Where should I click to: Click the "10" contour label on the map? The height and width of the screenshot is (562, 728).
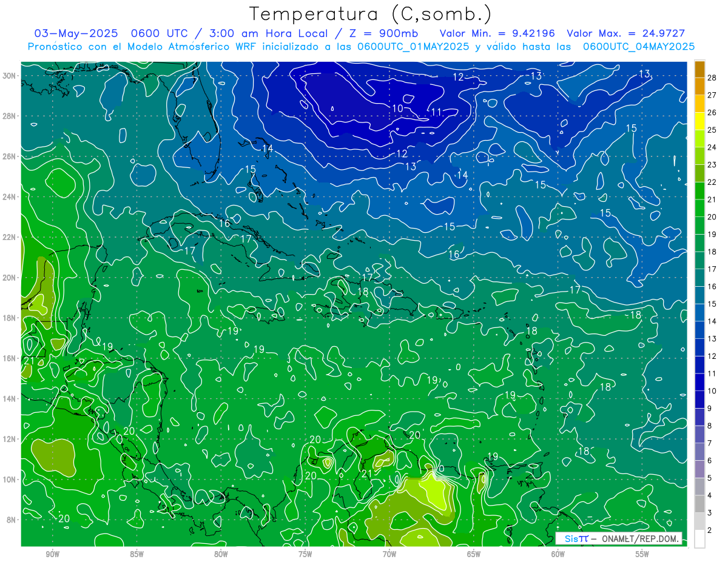point(397,109)
